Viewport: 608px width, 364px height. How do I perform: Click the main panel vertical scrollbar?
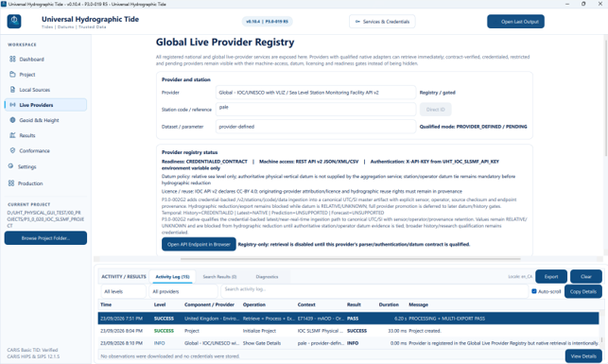(x=605, y=97)
